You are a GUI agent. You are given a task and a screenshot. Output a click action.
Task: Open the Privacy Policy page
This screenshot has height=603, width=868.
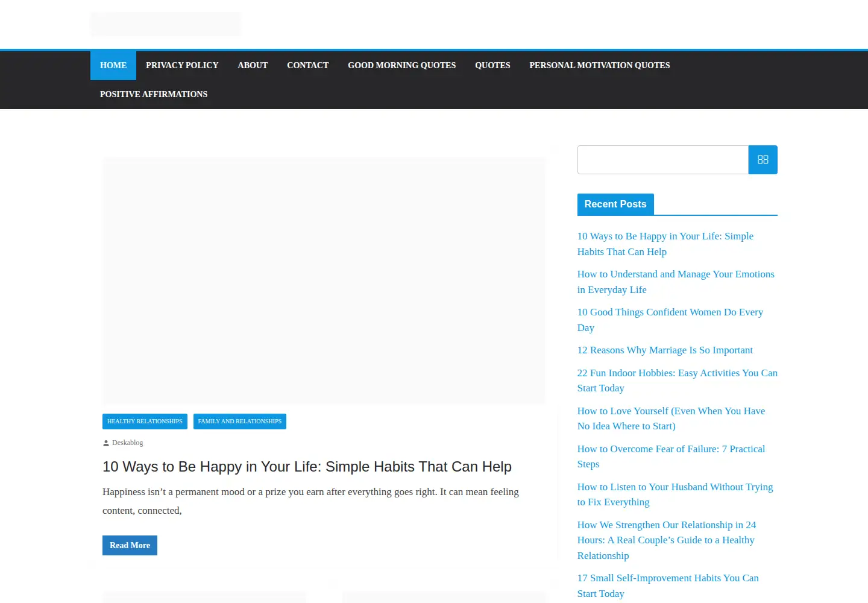[x=182, y=65]
